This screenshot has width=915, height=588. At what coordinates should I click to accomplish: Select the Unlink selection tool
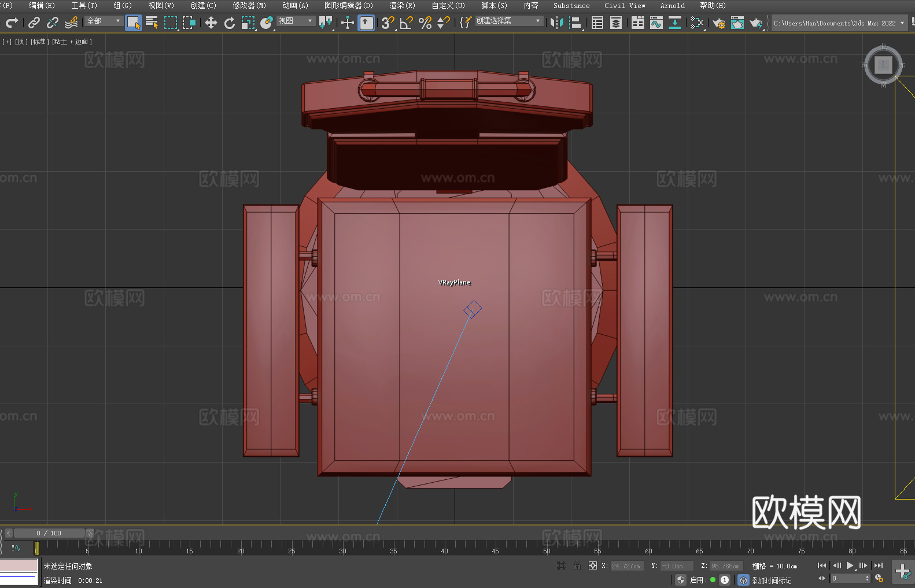click(53, 23)
